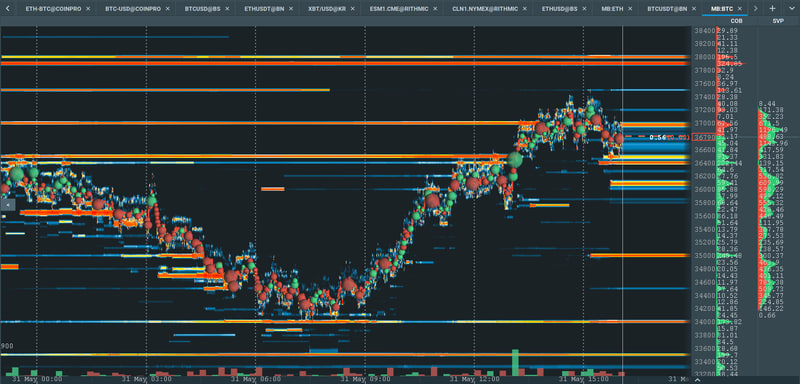The width and height of the screenshot is (800, 384).
Task: Click the SVP column header
Action: [x=779, y=21]
